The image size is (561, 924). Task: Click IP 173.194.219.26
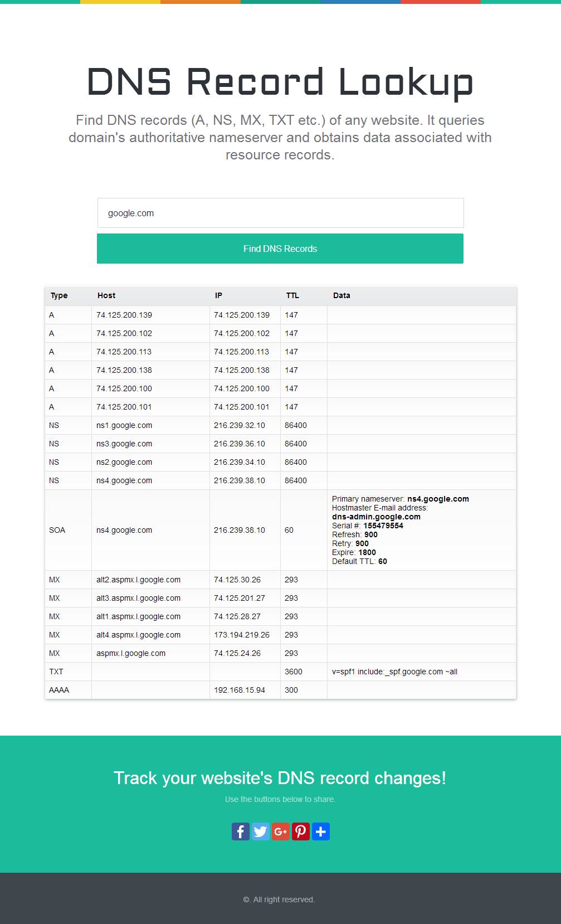point(242,635)
